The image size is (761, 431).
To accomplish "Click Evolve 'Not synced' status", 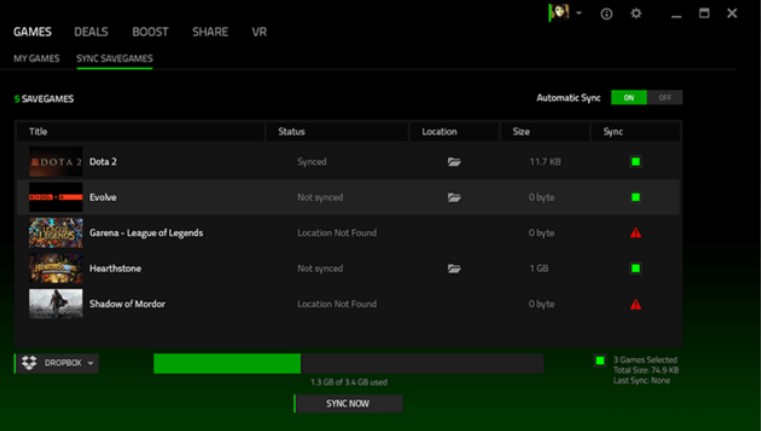I will pos(320,197).
